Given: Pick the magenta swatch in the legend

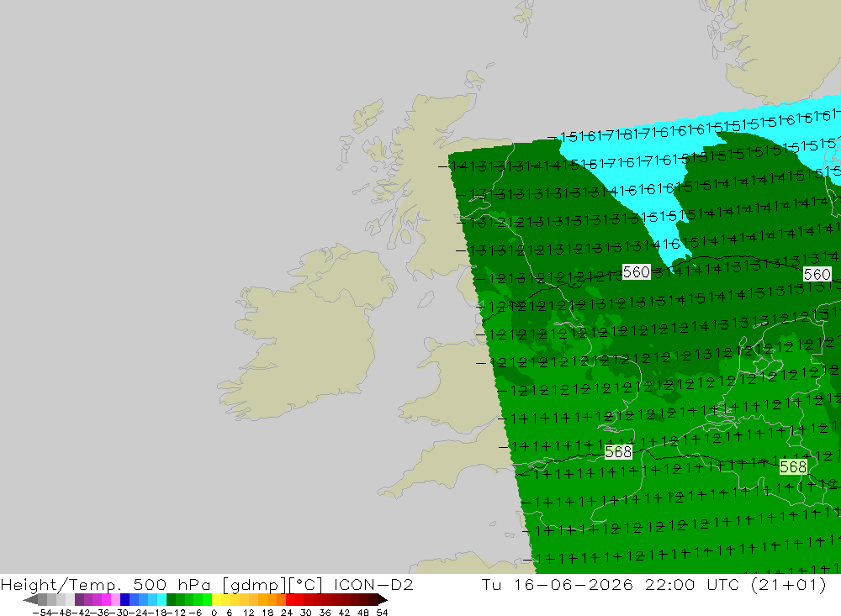Looking at the screenshot, I should pos(106,599).
